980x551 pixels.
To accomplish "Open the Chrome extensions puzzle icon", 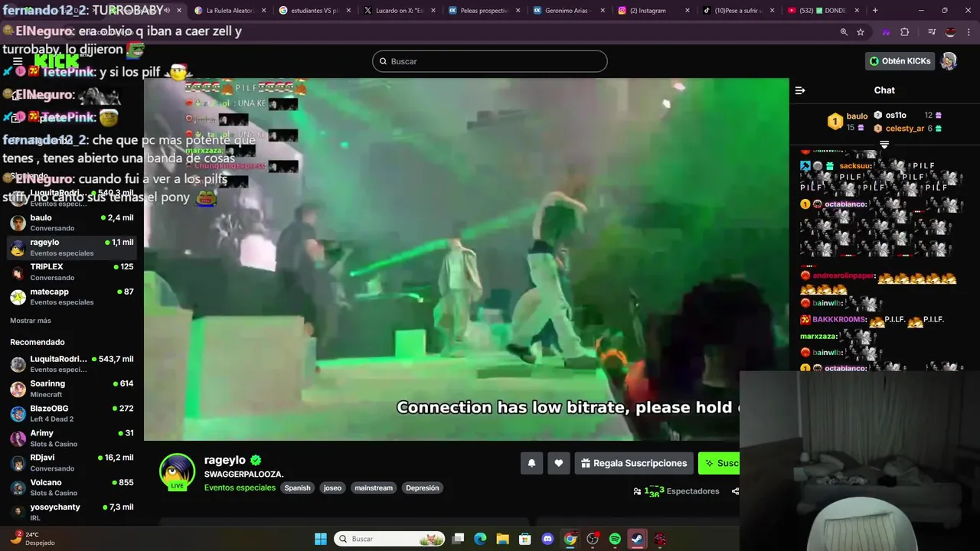I will [905, 32].
